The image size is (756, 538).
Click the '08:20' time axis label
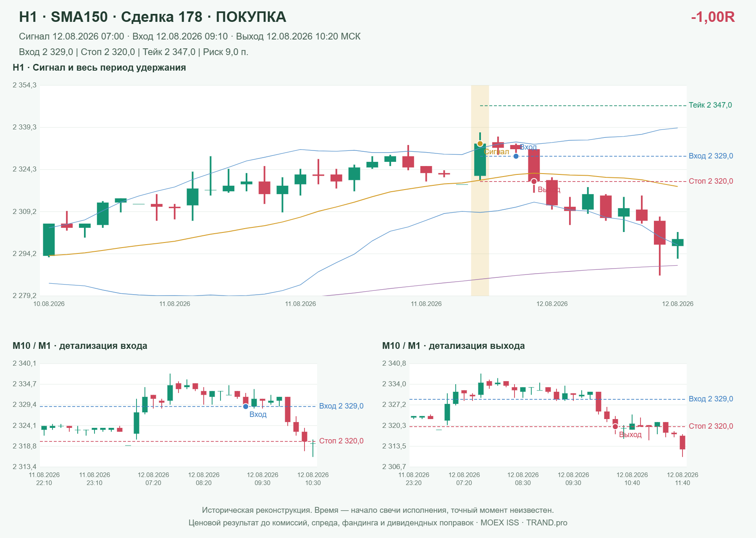pyautogui.click(x=204, y=483)
